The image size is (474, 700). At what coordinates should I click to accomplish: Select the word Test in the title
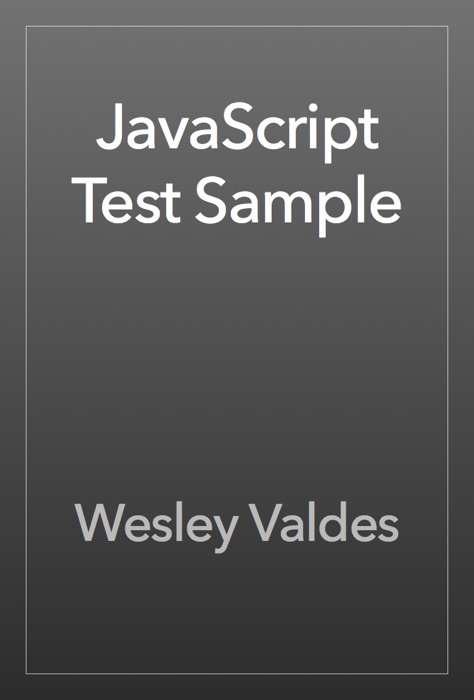(126, 200)
